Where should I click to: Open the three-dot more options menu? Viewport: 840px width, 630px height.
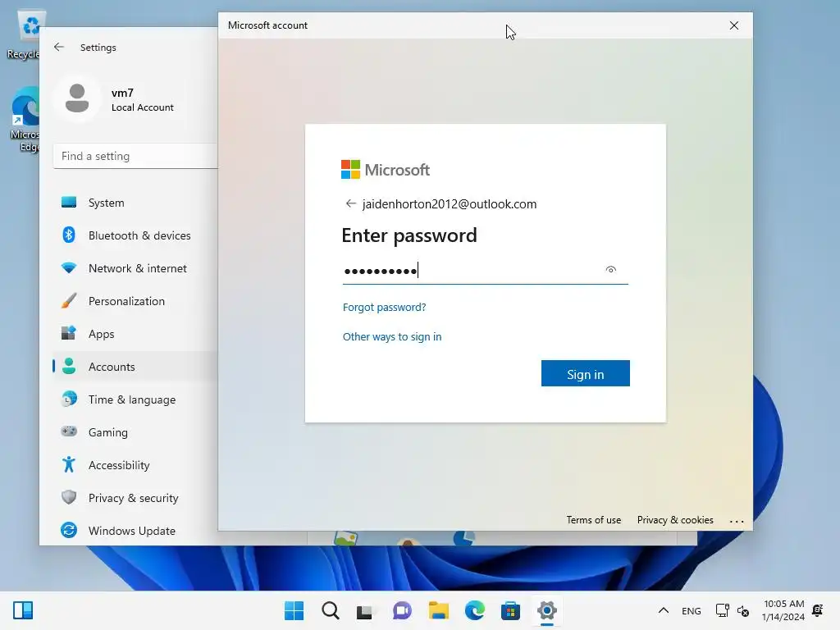[x=737, y=521]
